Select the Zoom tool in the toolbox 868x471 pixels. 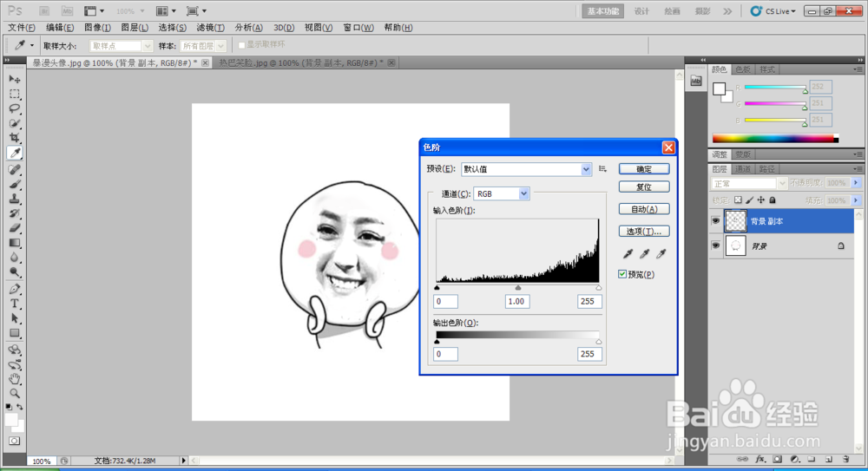coord(15,394)
